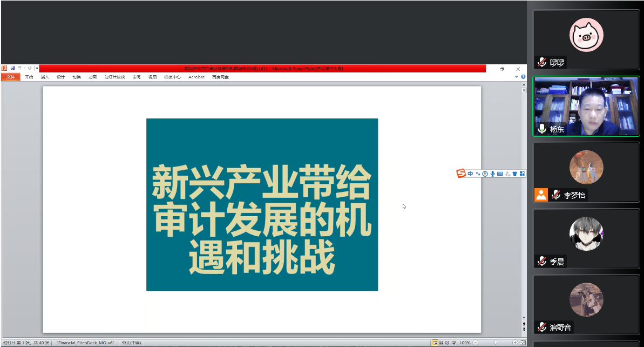Click the 中文(中国) language button in status bar
Screen dimensions: 644x347
(131, 343)
